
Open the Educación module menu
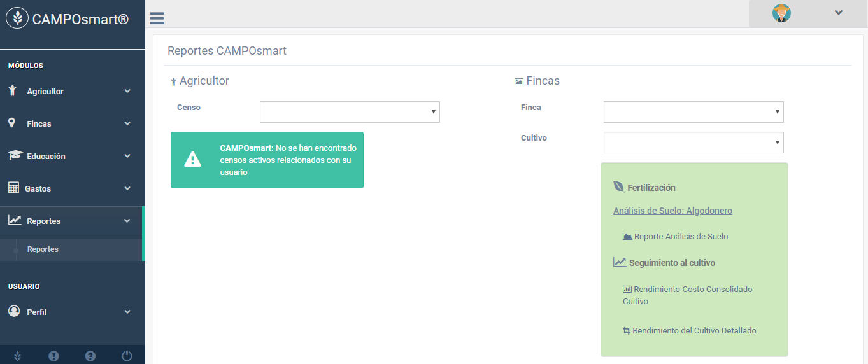click(72, 156)
